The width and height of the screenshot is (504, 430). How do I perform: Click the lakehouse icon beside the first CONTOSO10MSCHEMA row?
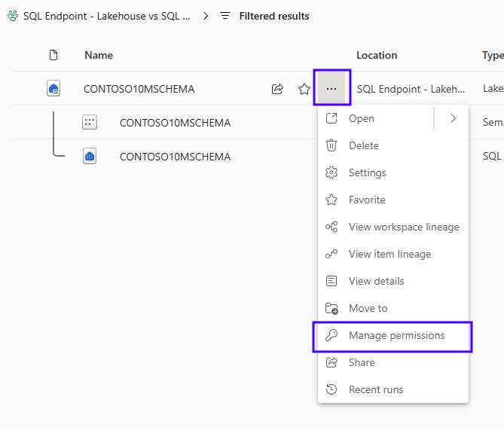pos(53,89)
